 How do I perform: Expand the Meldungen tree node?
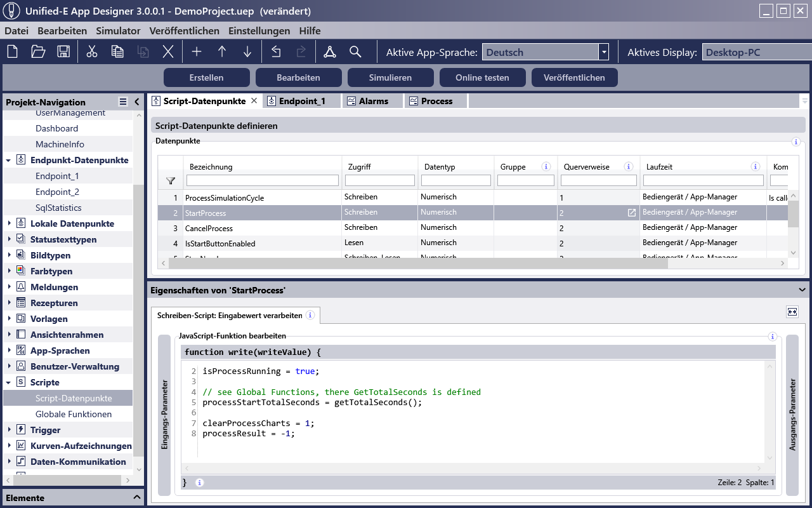pyautogui.click(x=9, y=287)
